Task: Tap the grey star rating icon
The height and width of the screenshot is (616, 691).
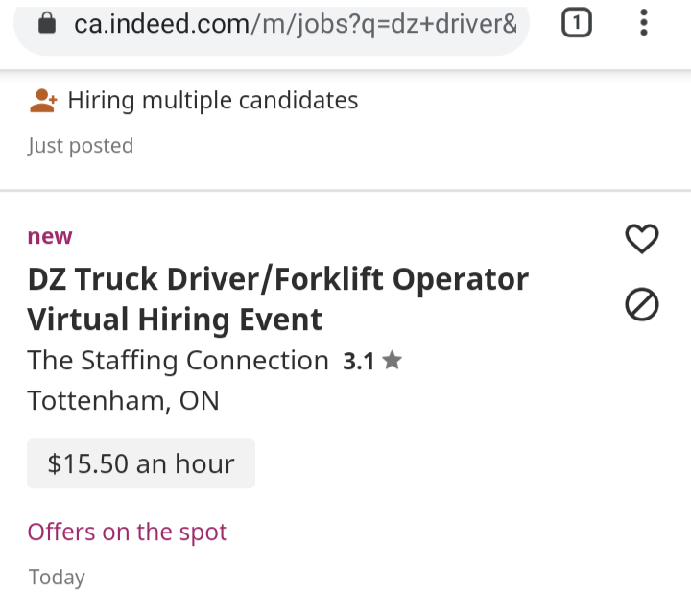Action: (392, 361)
